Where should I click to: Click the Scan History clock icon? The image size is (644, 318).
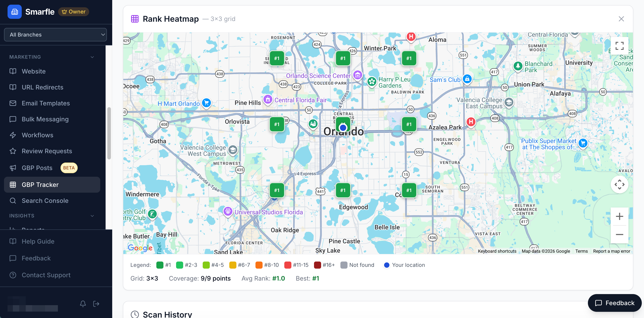click(x=135, y=314)
